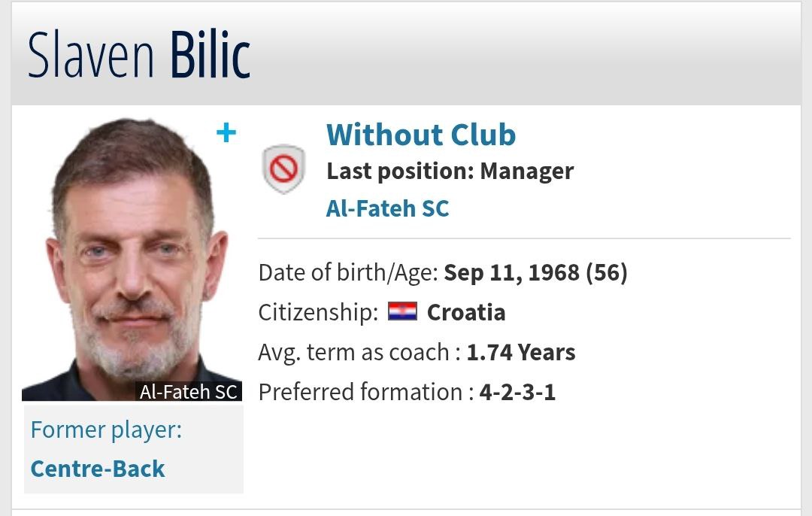Click the word "Manager" in last position
The height and width of the screenshot is (516, 812).
(x=526, y=171)
